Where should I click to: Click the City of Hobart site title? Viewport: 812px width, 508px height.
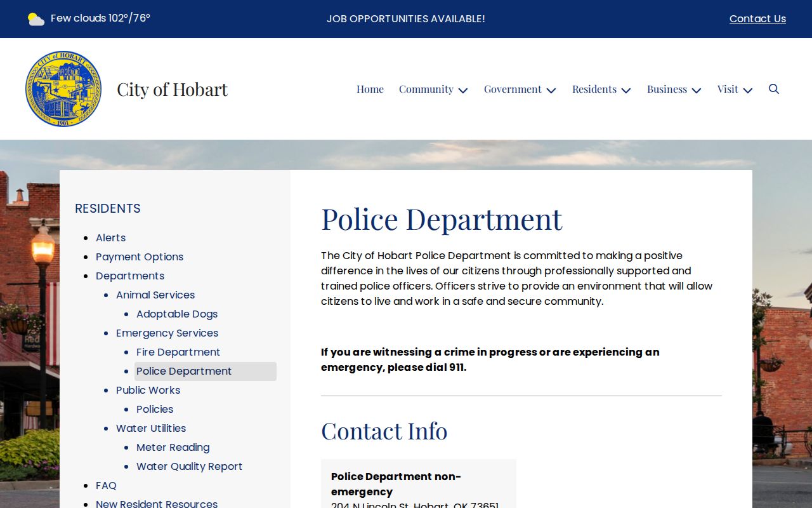click(x=172, y=90)
